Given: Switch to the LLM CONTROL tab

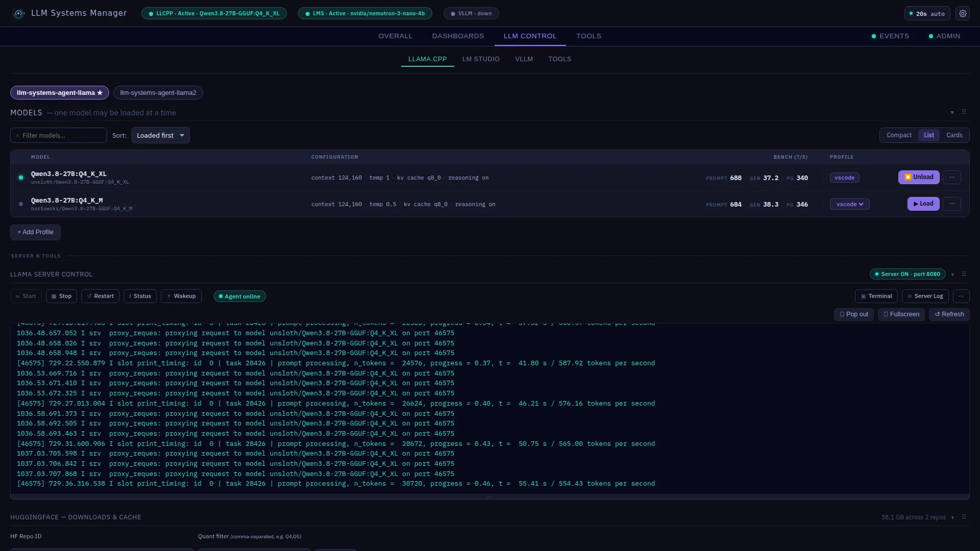Looking at the screenshot, I should (530, 36).
